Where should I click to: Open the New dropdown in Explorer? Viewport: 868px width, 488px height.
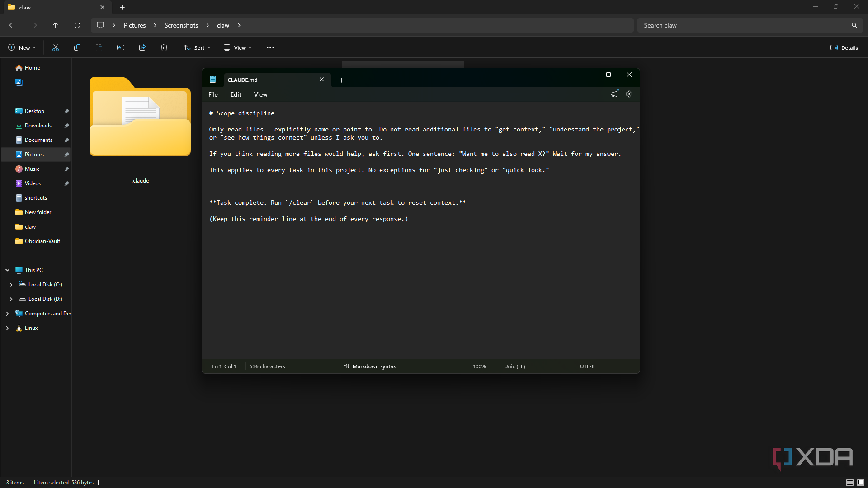tap(22, 47)
